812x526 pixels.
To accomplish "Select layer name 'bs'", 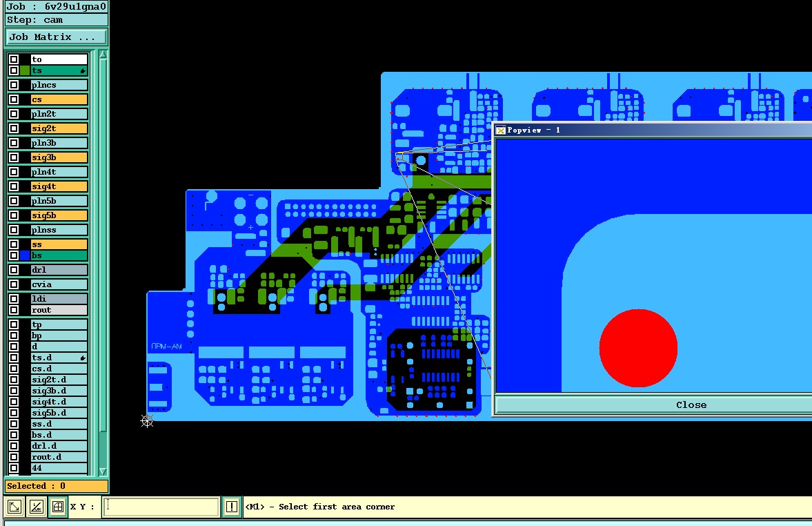I will coord(59,255).
